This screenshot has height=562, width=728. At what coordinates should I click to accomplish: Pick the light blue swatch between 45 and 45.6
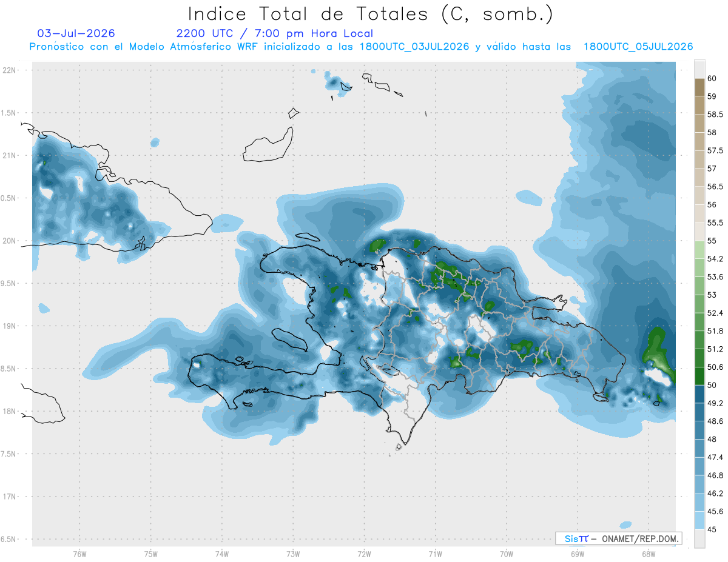pyautogui.click(x=699, y=521)
